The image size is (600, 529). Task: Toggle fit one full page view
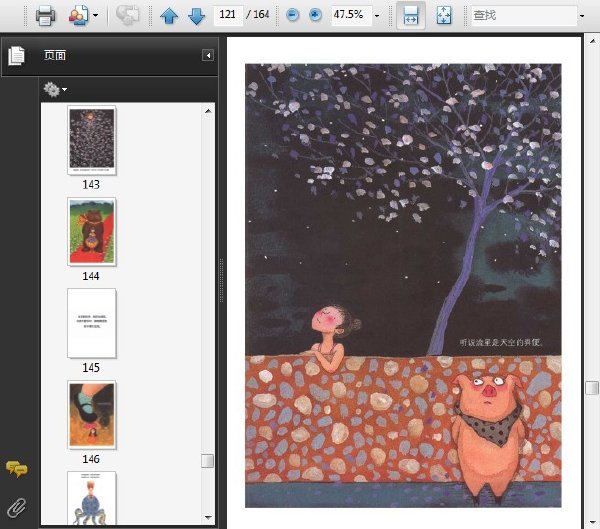(444, 16)
